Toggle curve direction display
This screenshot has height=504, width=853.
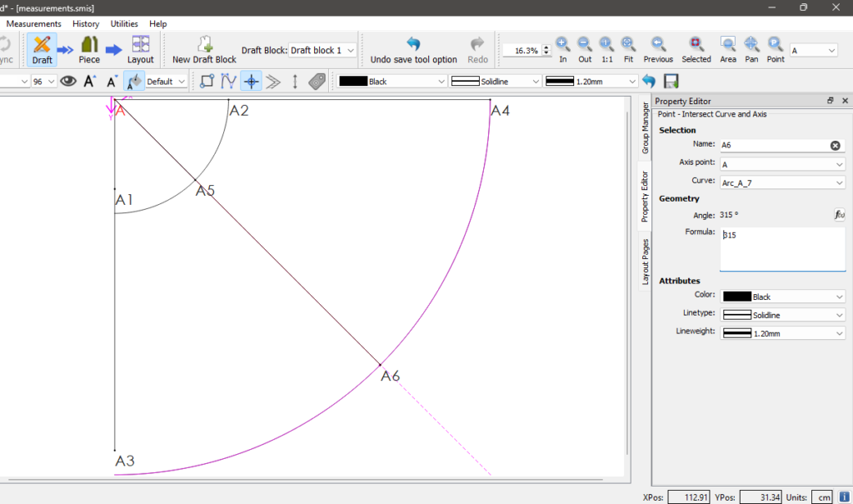[228, 81]
